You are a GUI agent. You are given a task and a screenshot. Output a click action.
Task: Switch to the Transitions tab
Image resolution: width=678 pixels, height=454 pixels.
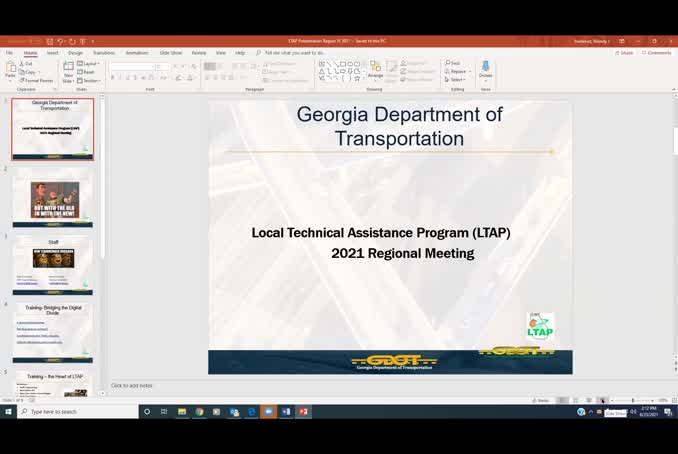coord(104,53)
